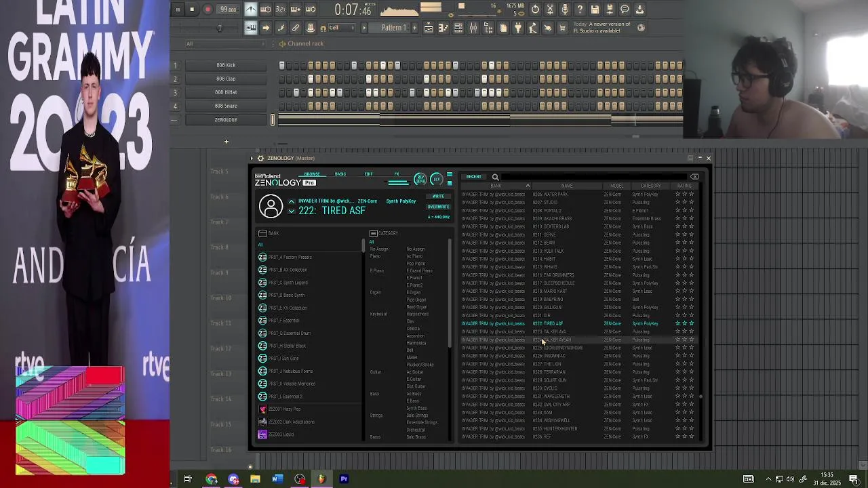The height and width of the screenshot is (488, 868).
Task: Save the project with floppy icon
Action: click(595, 9)
